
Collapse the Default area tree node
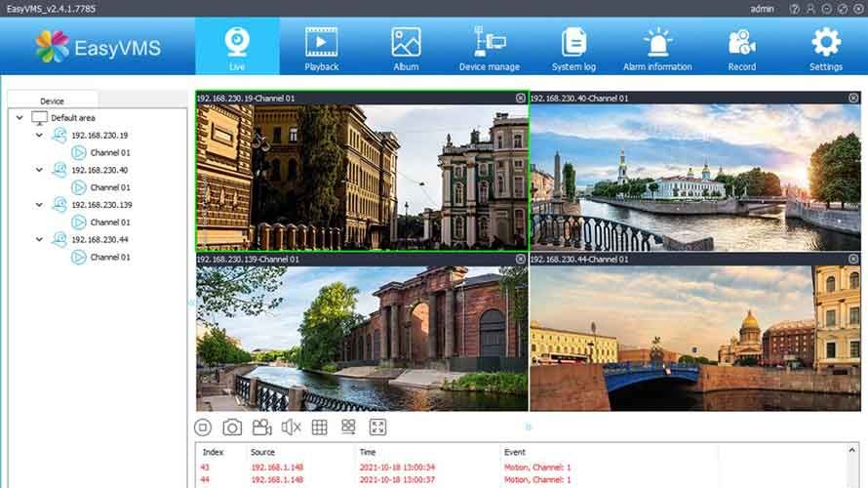pos(20,118)
